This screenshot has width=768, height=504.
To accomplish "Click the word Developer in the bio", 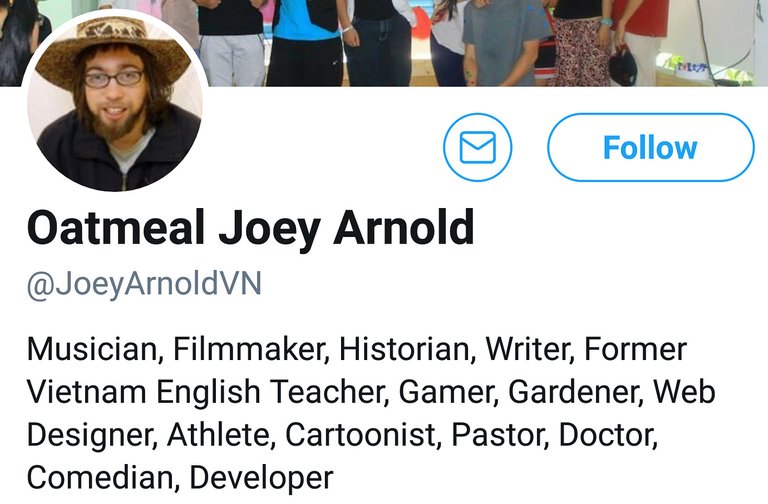I will pyautogui.click(x=261, y=477).
